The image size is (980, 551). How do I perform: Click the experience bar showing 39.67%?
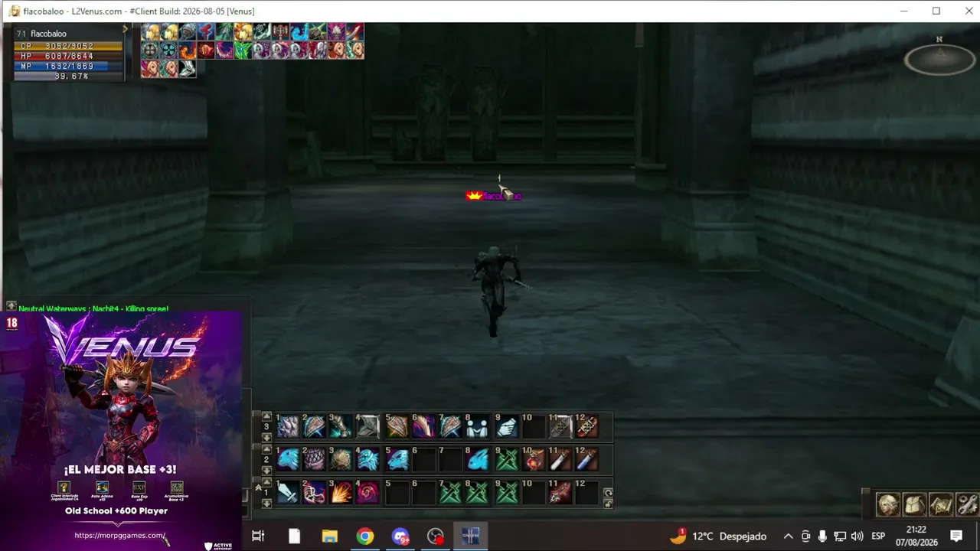coord(69,77)
